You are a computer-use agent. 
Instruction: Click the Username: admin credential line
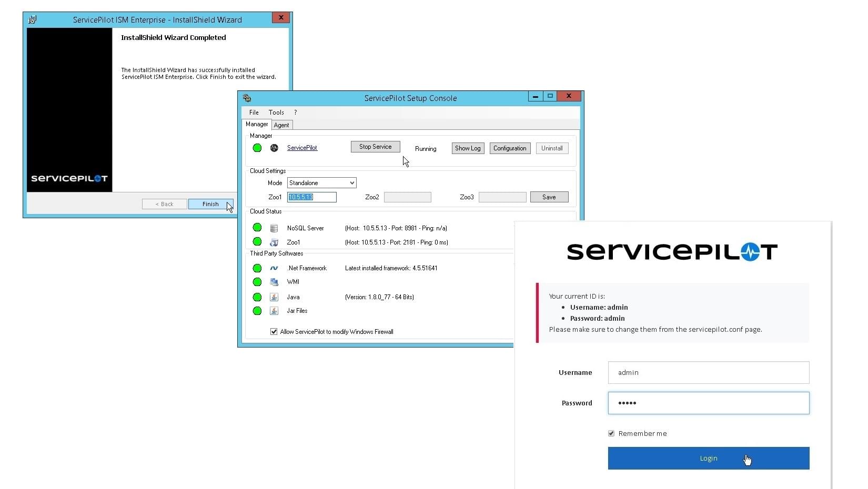[x=599, y=307]
